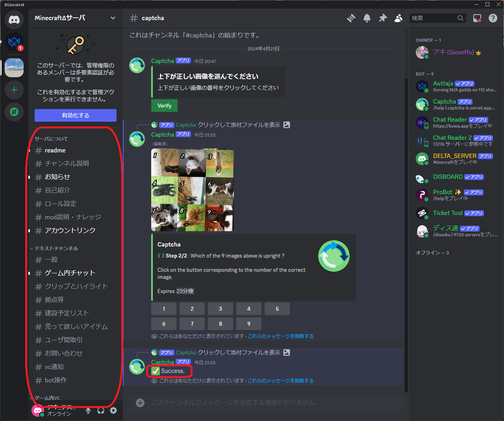504x421 pixels.
Task: Open Explore Discoverable Servers compass icon
Action: coord(14,112)
